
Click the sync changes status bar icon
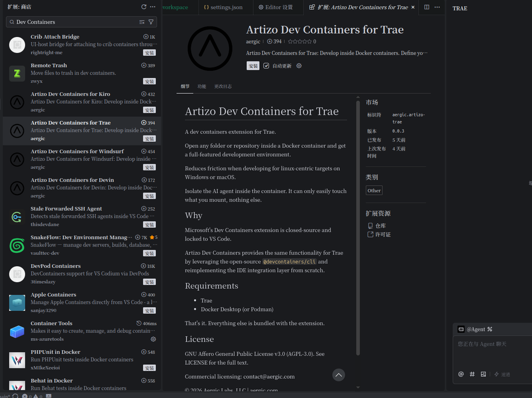[15, 395]
